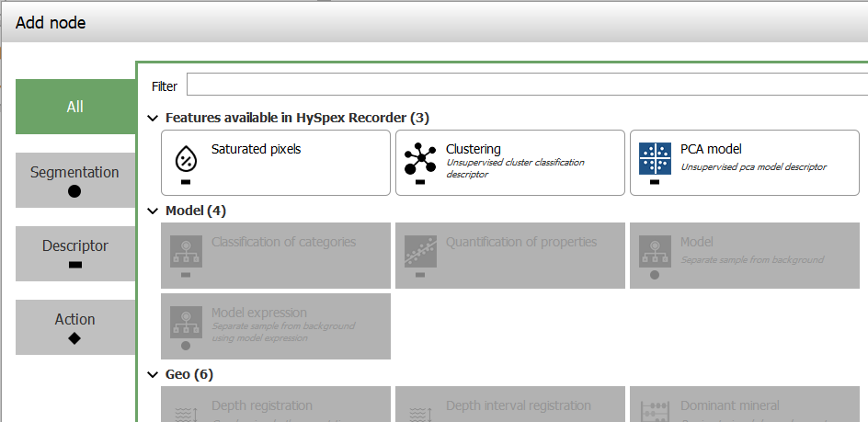
Task: Collapse the Geo (6) section
Action: (153, 374)
